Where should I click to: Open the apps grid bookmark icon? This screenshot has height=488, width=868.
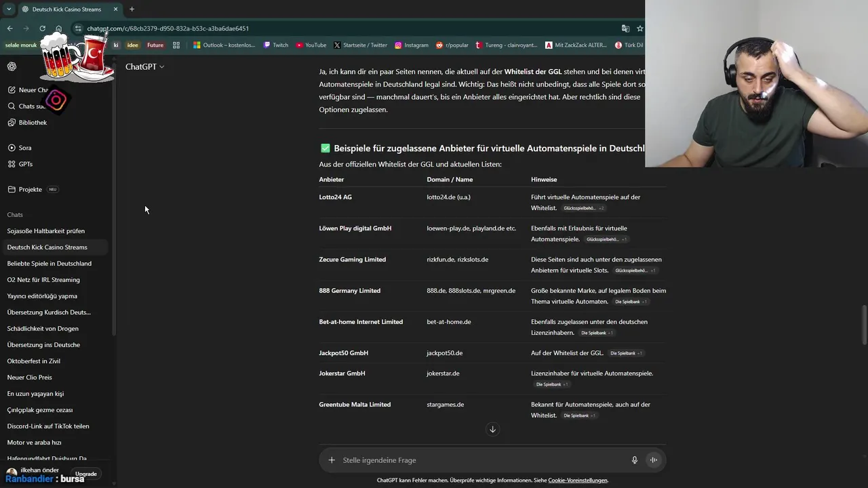coord(176,45)
